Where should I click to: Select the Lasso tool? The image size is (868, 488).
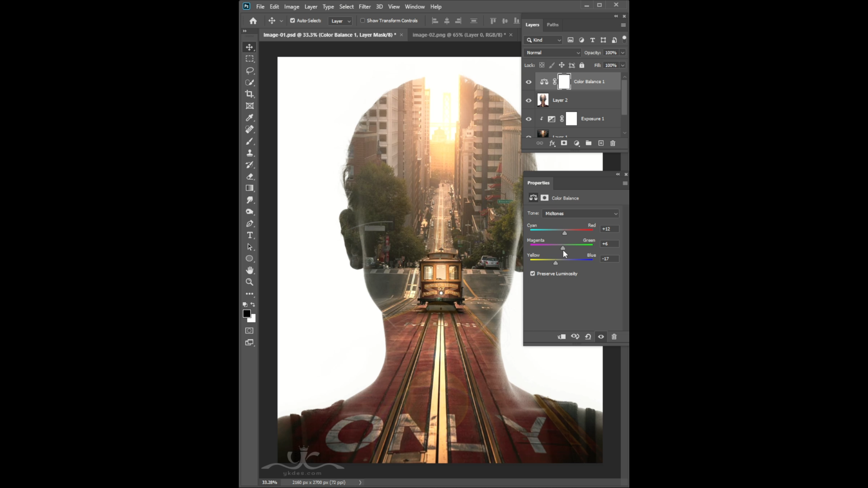[250, 70]
